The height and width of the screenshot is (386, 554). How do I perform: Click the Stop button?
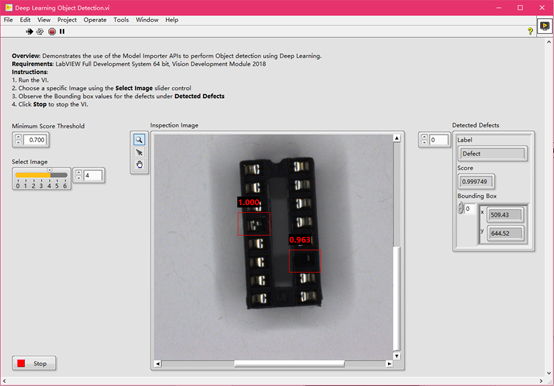click(x=34, y=363)
